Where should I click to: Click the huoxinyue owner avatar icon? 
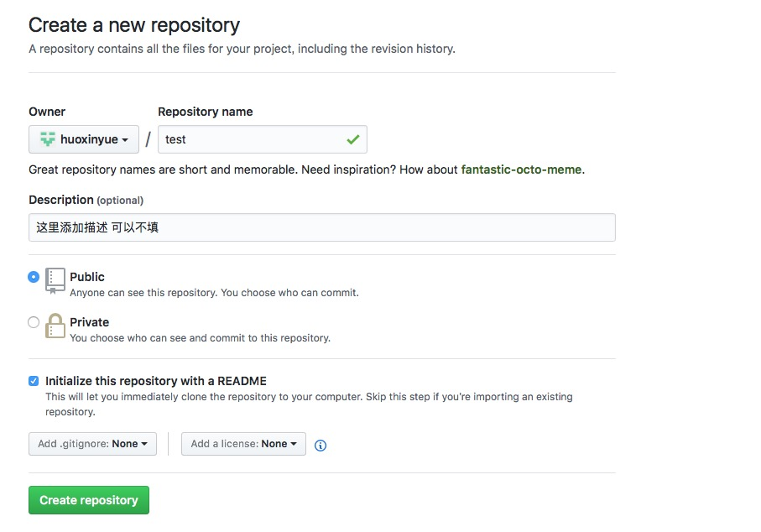click(x=48, y=139)
